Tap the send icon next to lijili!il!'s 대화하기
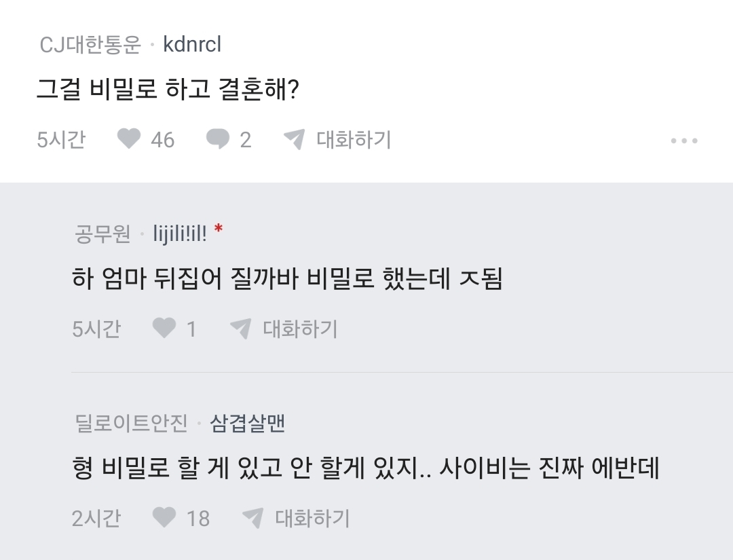Viewport: 733px width, 560px height. pyautogui.click(x=240, y=329)
